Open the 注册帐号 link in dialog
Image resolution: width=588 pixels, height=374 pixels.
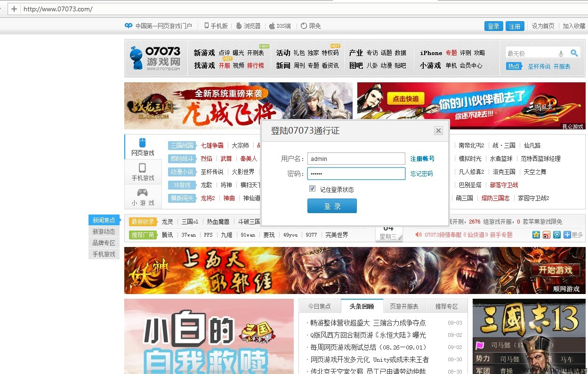[x=422, y=159]
